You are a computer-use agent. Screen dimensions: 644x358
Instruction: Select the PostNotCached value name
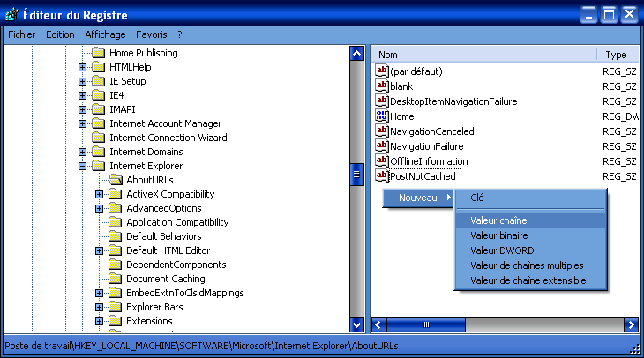423,176
